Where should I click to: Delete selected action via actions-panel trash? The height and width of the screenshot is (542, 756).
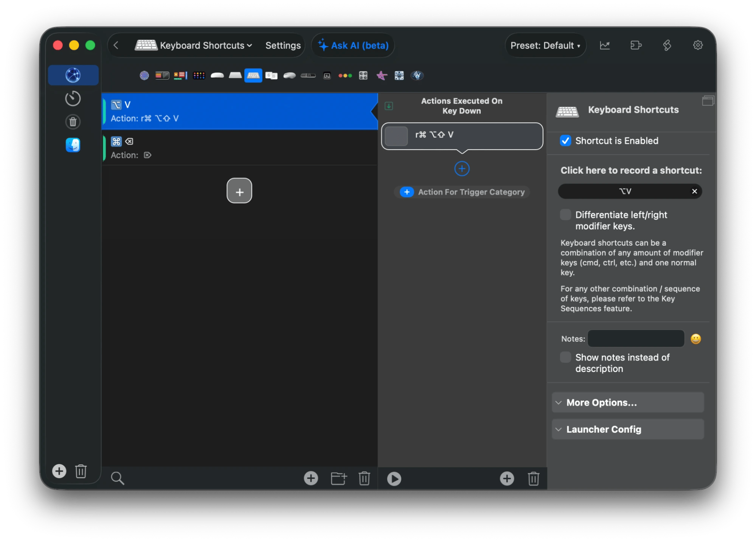tap(534, 478)
